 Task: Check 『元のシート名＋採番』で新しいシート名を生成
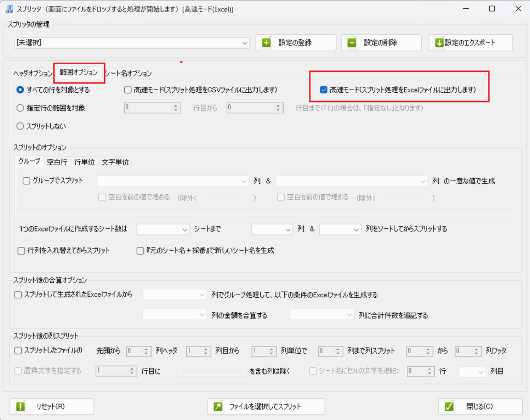click(x=140, y=251)
